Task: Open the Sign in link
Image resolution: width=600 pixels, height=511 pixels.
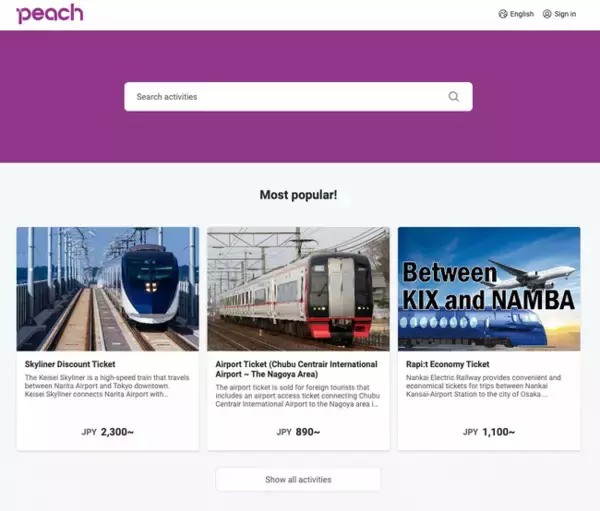Action: tap(559, 14)
